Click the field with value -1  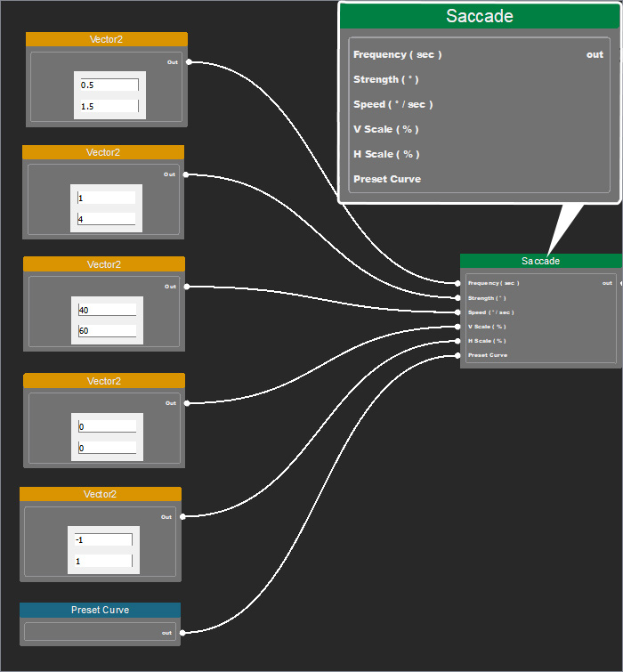click(103, 539)
